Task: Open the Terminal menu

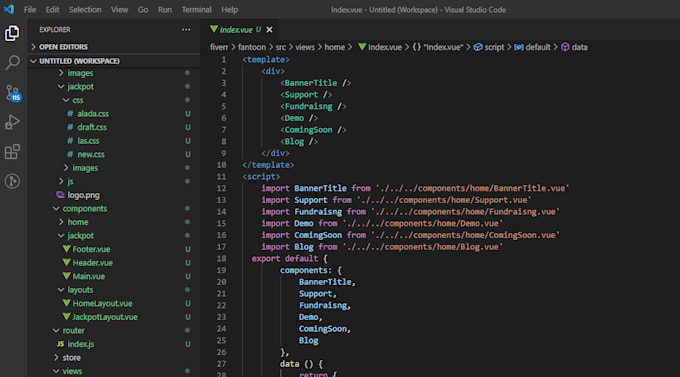Action: pos(196,10)
